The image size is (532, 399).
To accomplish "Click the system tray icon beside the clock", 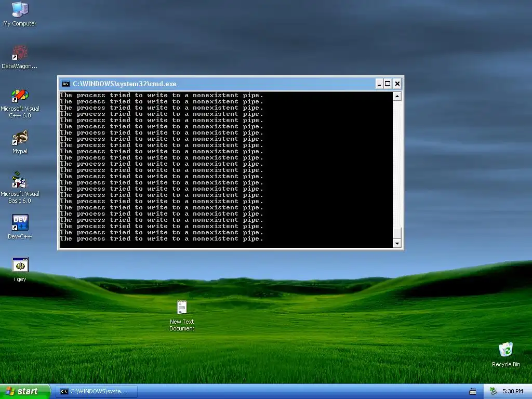I will point(493,391).
